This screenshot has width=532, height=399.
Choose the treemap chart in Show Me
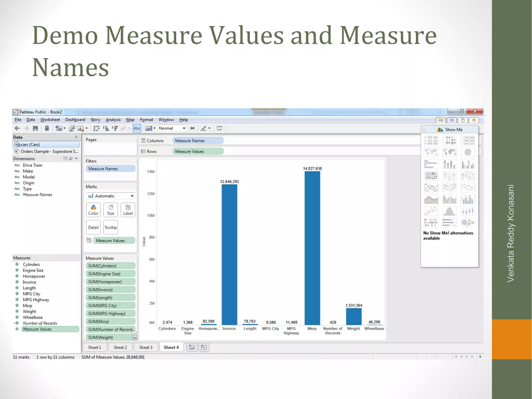pyautogui.click(x=431, y=176)
